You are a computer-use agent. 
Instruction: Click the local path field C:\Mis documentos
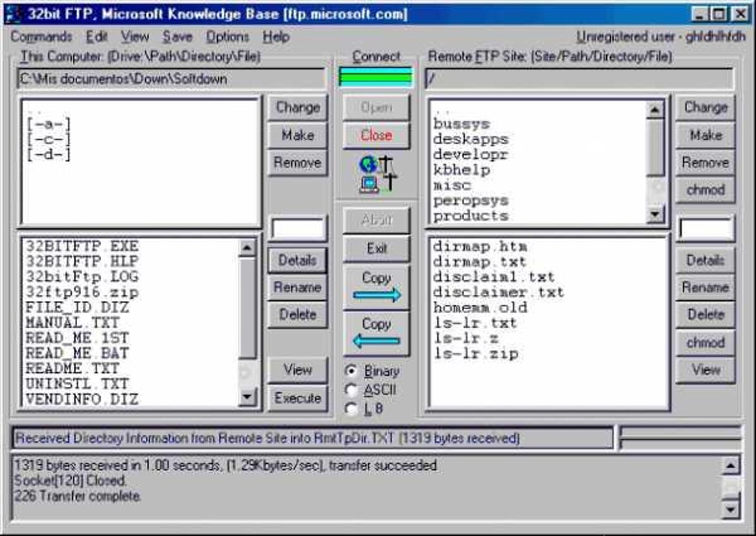[x=170, y=79]
